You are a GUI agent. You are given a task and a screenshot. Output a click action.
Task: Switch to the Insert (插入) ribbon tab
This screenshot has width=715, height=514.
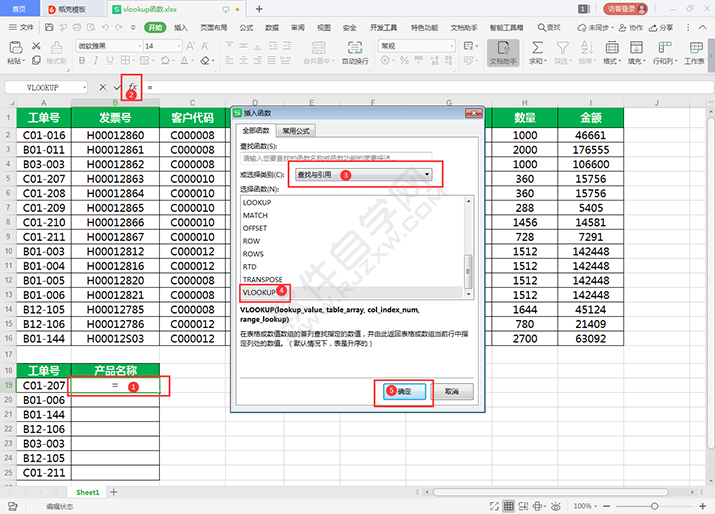[x=181, y=27]
